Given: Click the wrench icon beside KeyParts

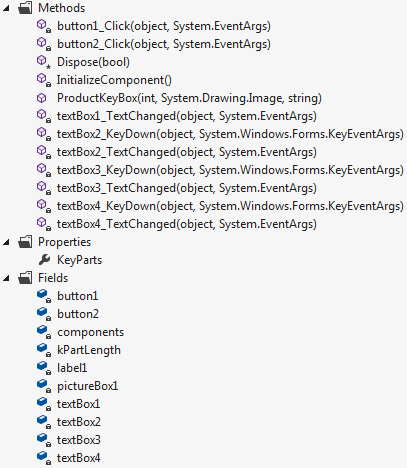Looking at the screenshot, I should click(44, 260).
